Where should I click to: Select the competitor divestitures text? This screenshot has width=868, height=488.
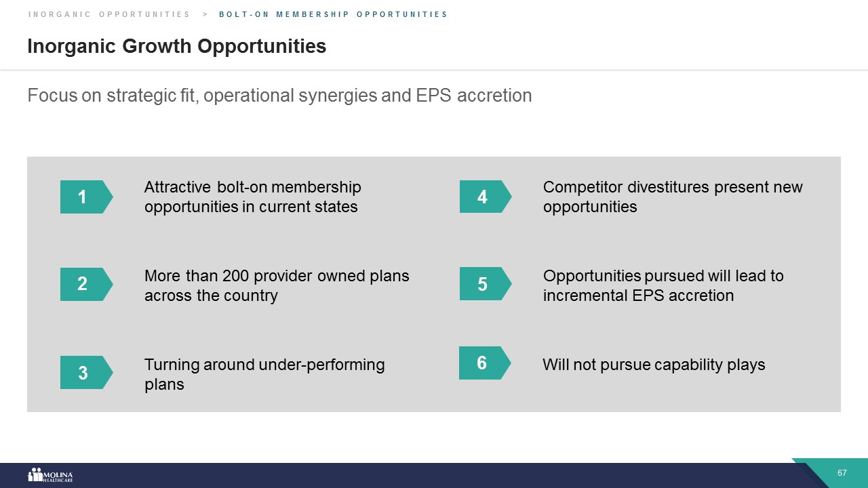[673, 197]
